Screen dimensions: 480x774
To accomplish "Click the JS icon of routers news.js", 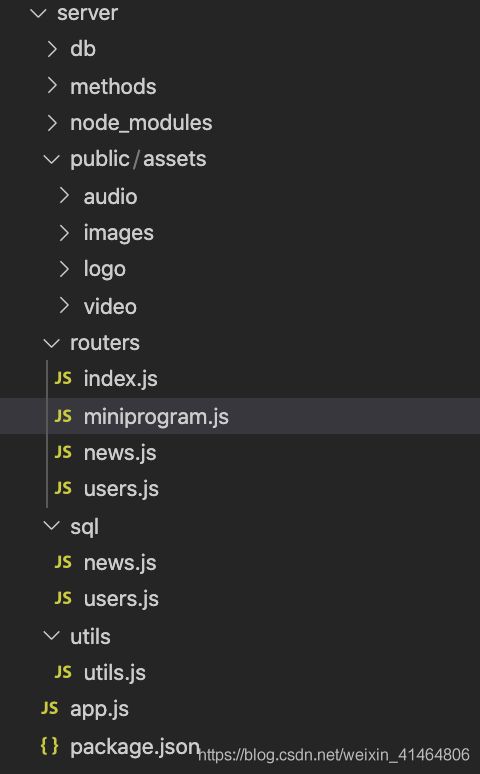I will [63, 452].
